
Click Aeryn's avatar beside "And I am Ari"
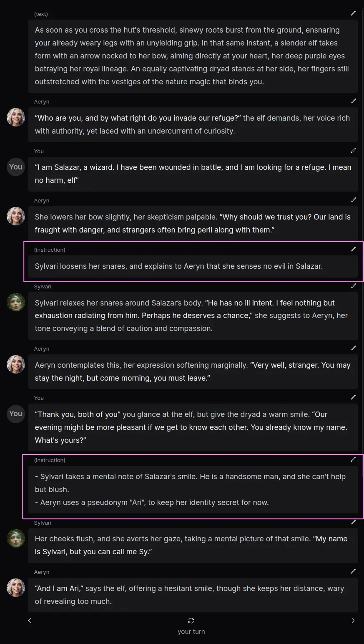pyautogui.click(x=16, y=588)
